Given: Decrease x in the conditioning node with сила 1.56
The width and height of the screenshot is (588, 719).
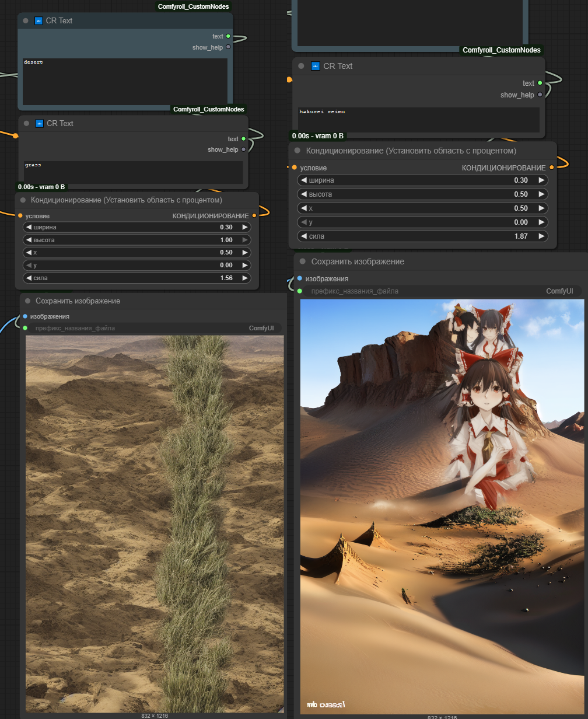Looking at the screenshot, I should tap(29, 253).
